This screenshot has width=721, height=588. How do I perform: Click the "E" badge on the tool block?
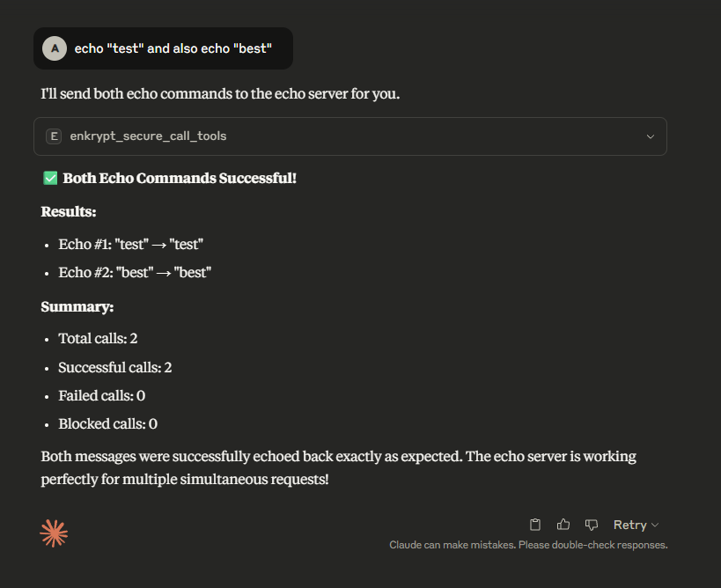pyautogui.click(x=54, y=136)
